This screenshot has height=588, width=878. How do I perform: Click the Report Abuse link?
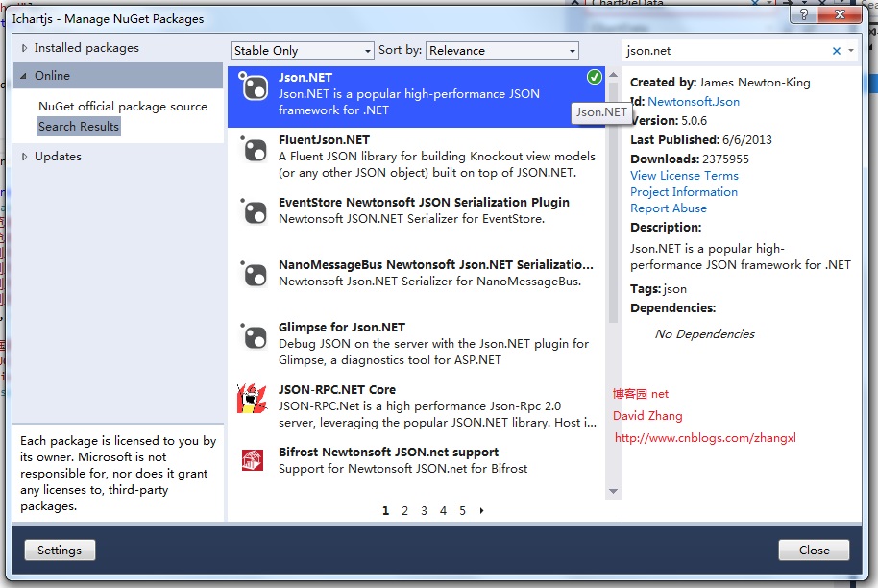[669, 208]
